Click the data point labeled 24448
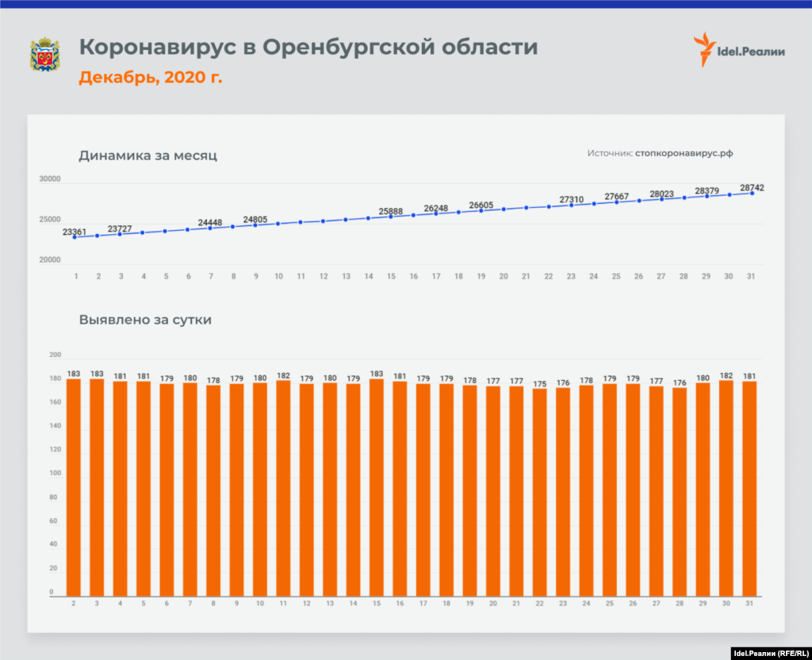812x660 pixels. pyautogui.click(x=210, y=228)
